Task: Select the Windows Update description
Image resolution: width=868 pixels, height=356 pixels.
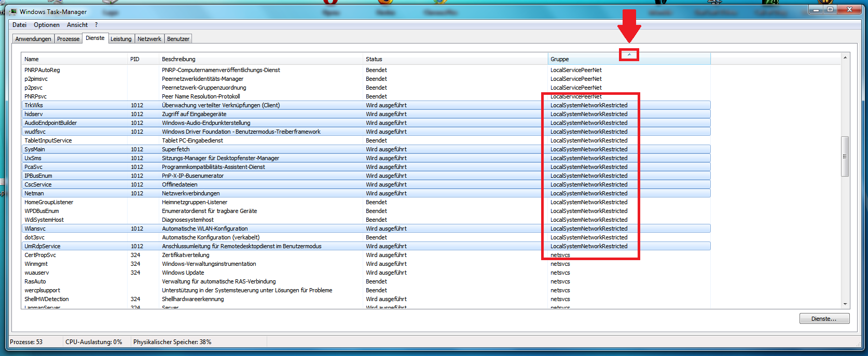Action: click(183, 273)
